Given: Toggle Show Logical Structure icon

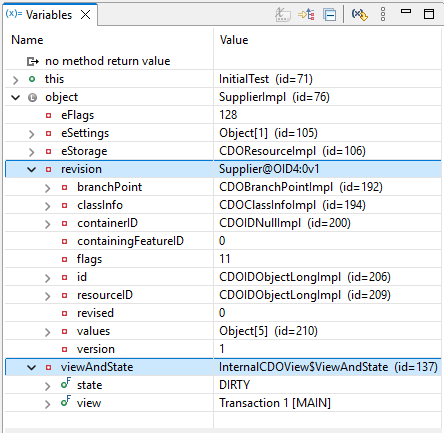Looking at the screenshot, I should point(306,15).
